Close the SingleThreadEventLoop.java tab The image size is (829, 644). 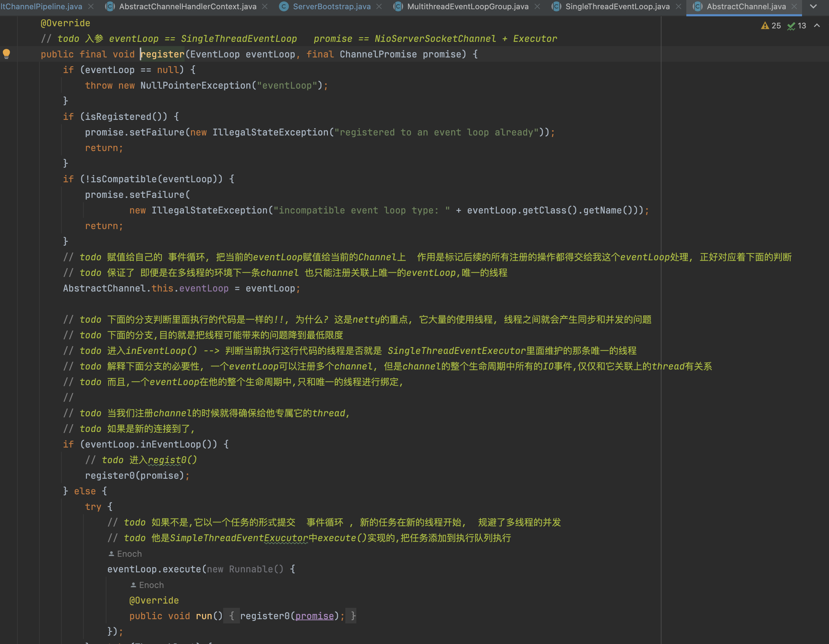point(678,6)
